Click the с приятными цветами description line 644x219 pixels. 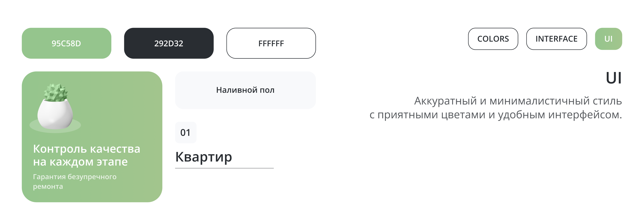point(495,115)
